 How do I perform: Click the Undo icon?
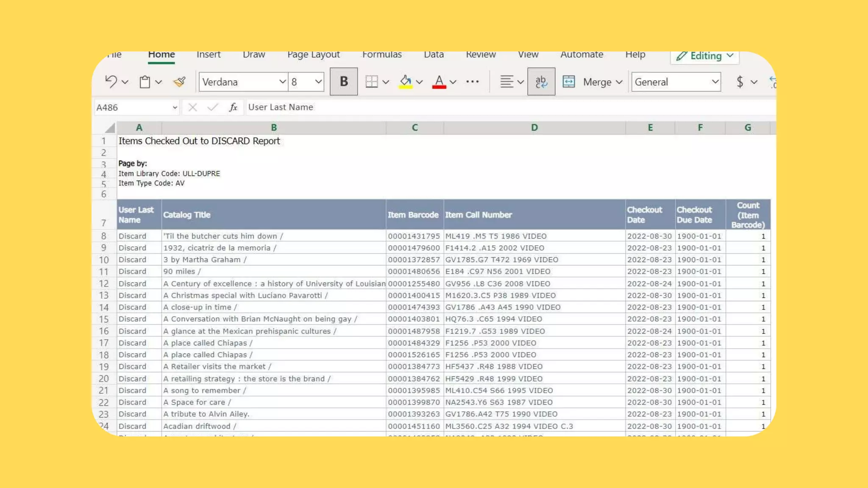pos(111,82)
